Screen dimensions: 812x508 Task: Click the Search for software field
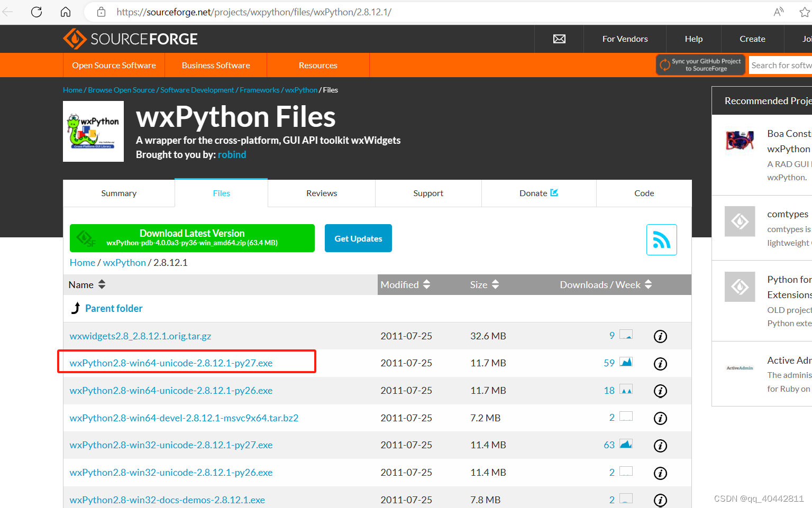(780, 65)
